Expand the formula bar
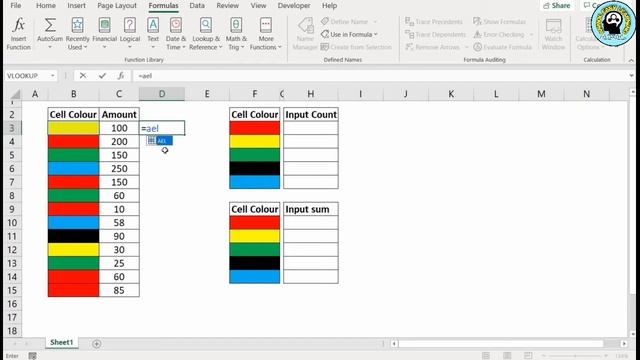Viewport: 640px width, 360px height. pyautogui.click(x=631, y=76)
